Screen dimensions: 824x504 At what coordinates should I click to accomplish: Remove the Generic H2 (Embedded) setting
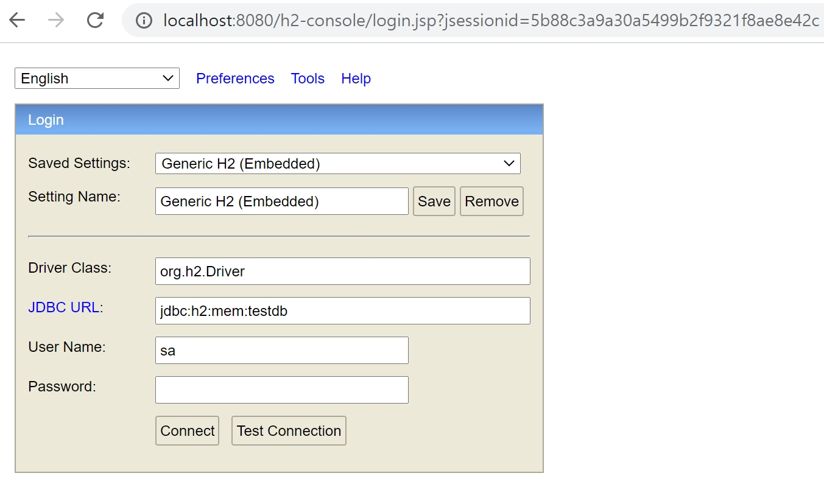click(x=491, y=201)
